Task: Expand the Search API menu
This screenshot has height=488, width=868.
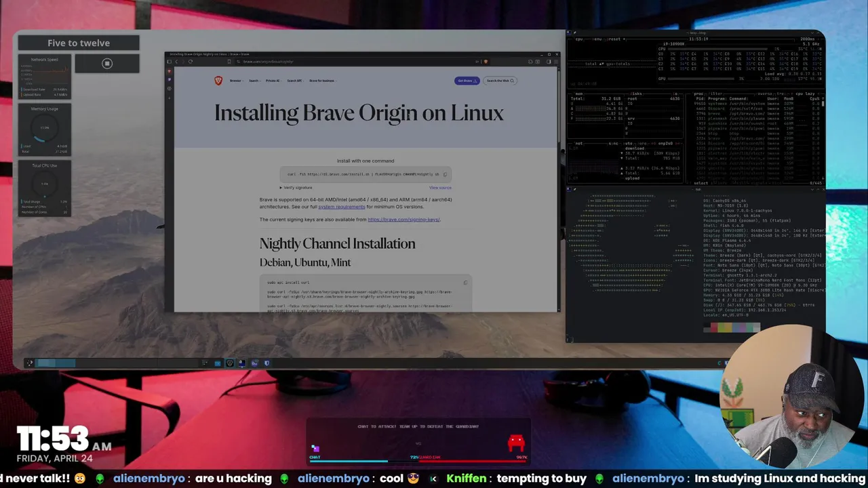Action: tap(294, 81)
